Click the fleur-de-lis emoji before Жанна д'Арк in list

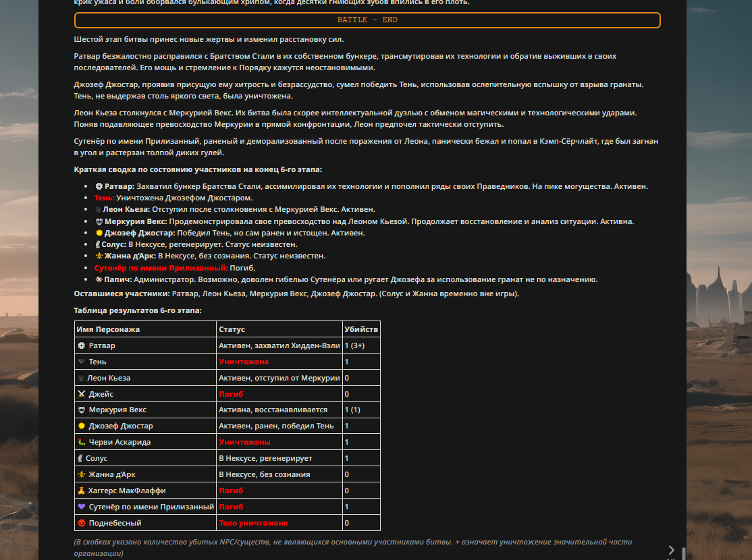pos(99,256)
